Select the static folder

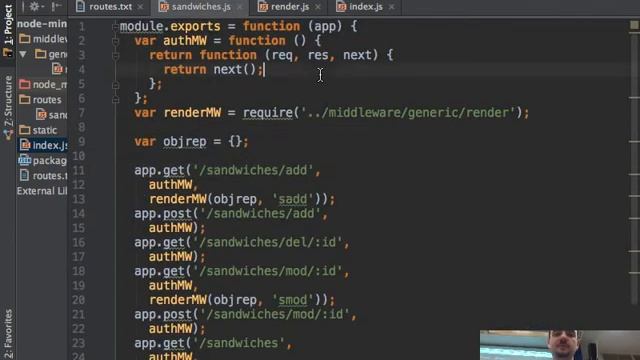click(44, 130)
